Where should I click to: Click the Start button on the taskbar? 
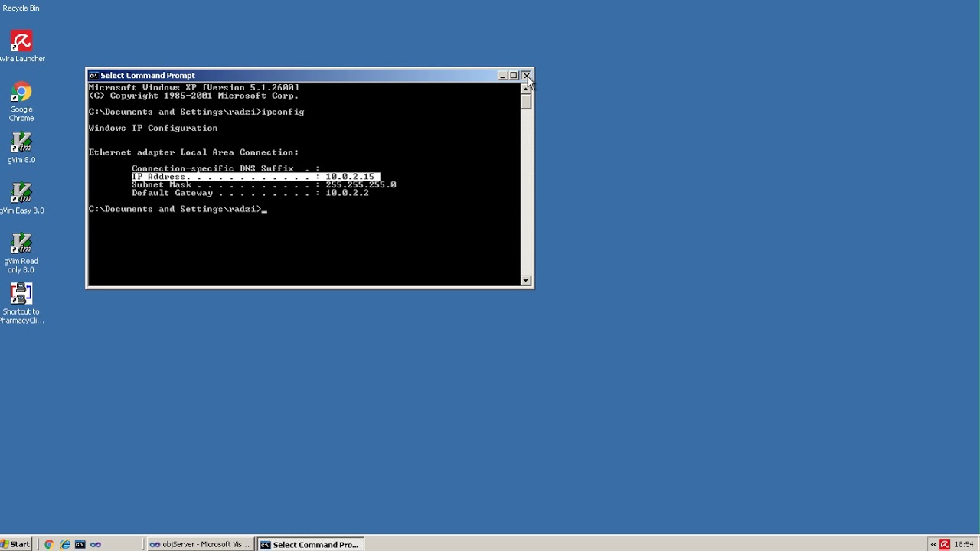pos(15,544)
